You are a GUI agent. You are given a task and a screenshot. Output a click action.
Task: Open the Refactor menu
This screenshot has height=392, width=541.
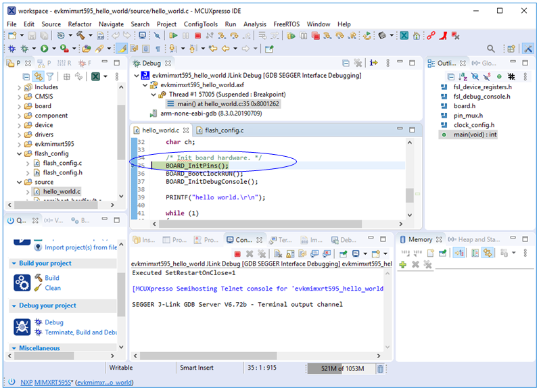coord(80,24)
